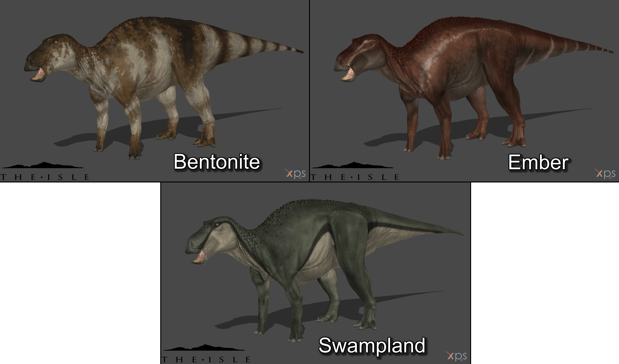Viewport: 619px width, 364px height.
Task: Click the XPS logo in Ember panel
Action: point(605,174)
